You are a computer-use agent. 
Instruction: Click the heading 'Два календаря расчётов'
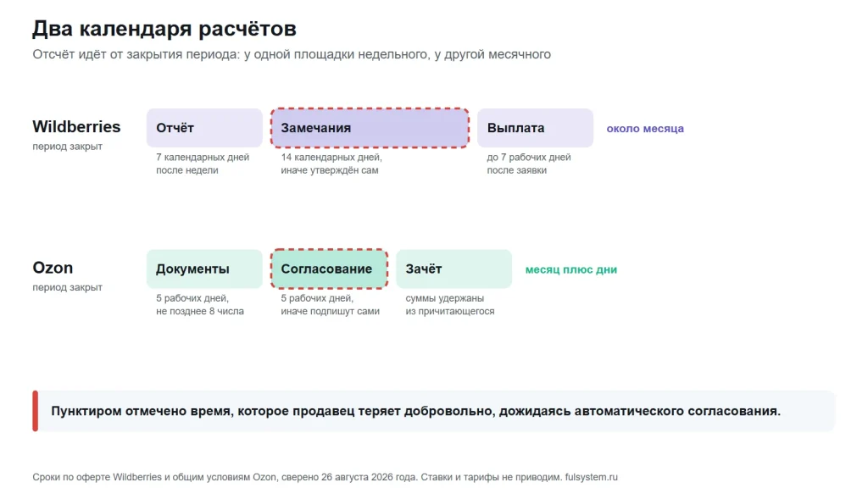click(164, 29)
